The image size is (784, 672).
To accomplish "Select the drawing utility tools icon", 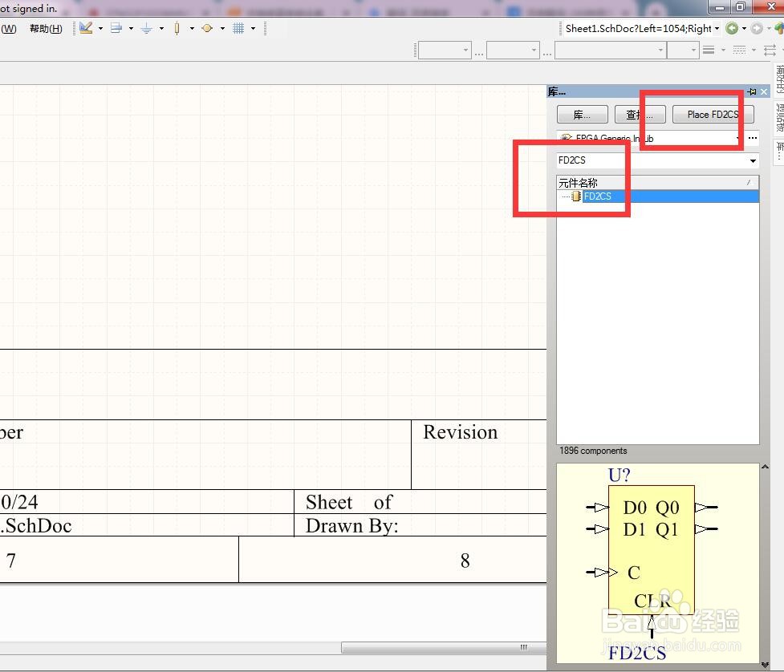I will (86, 28).
